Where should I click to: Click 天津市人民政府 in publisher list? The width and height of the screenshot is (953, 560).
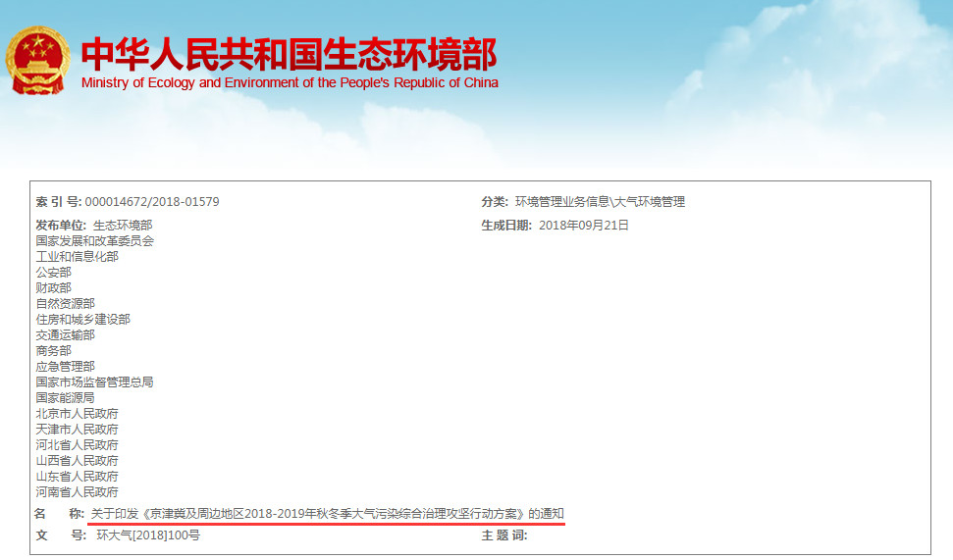[78, 430]
